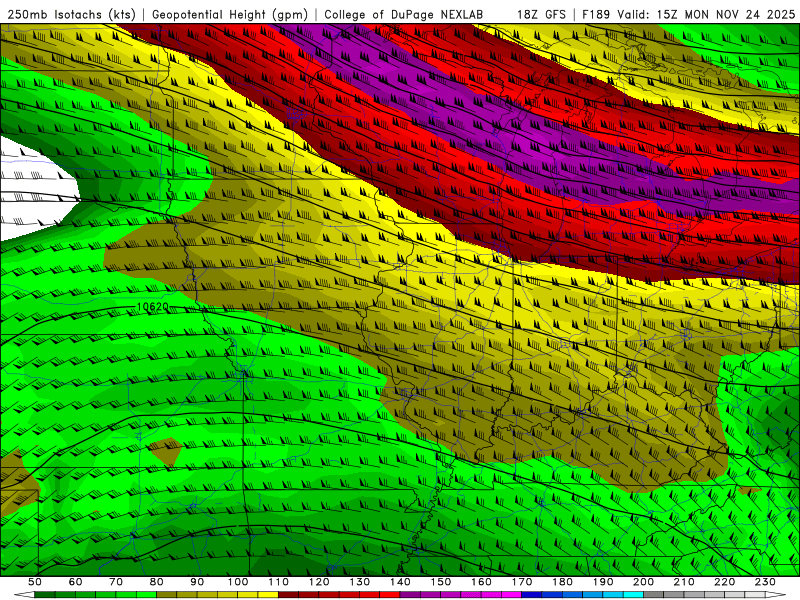Click the 'Geopotential Height (gpm)' title text
Screen dimensions: 800x600
pyautogui.click(x=230, y=14)
